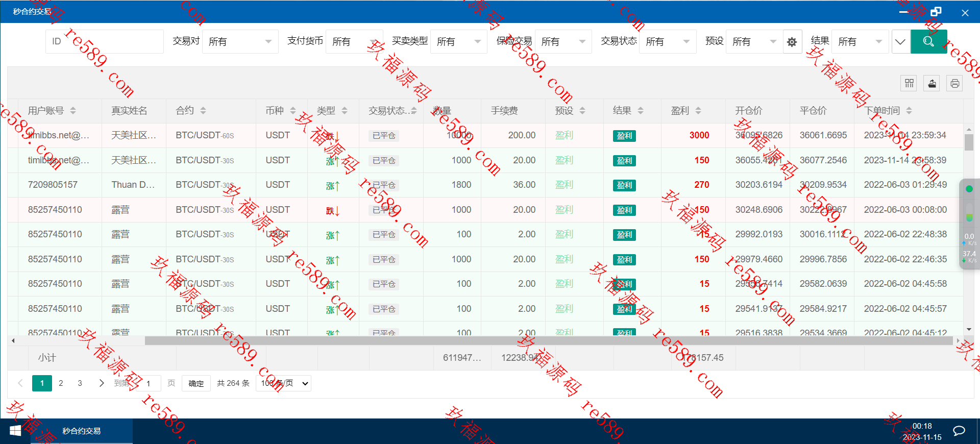
Task: Open the 交易对 dropdown
Action: click(240, 41)
